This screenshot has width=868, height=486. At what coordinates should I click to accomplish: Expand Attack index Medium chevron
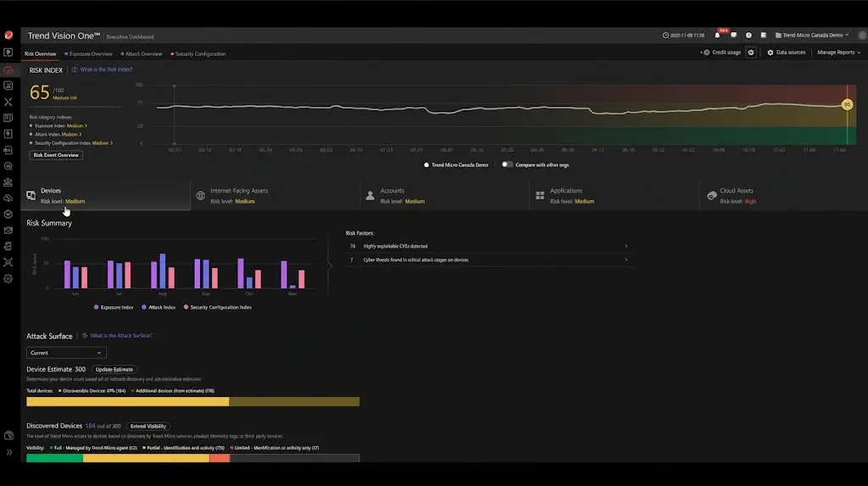pos(81,135)
